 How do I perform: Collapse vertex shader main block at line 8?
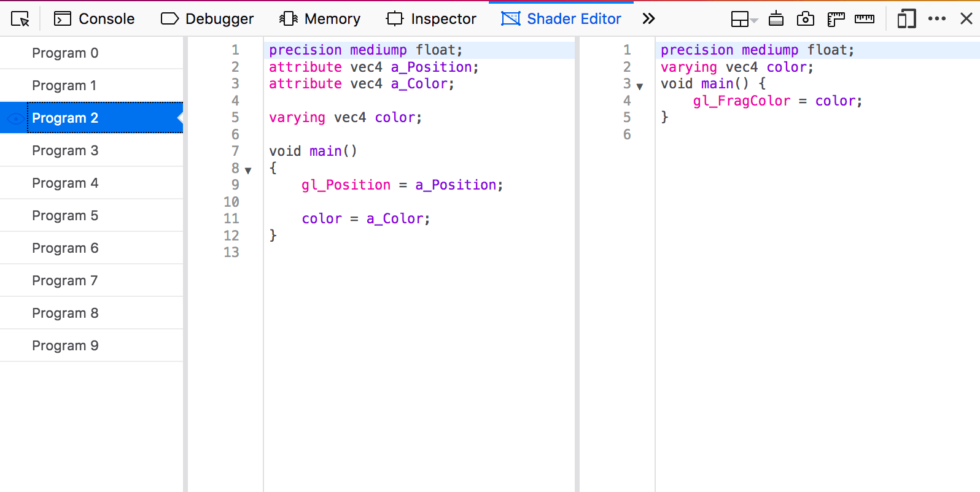248,171
